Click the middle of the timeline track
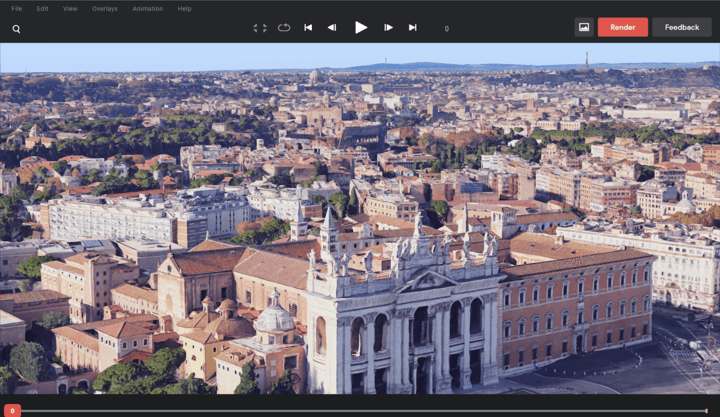Screen dimensions: 720x417 [x=363, y=411]
